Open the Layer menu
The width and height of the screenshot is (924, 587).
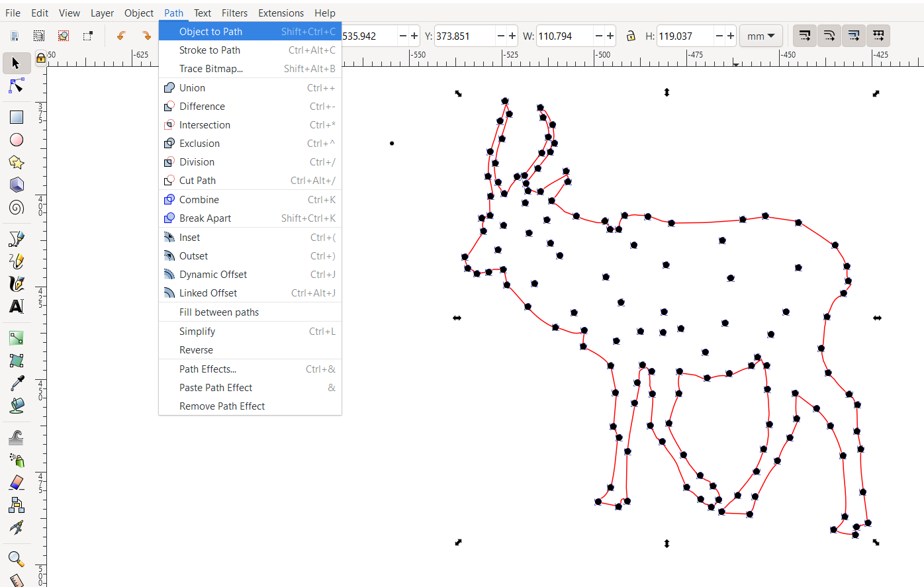102,13
